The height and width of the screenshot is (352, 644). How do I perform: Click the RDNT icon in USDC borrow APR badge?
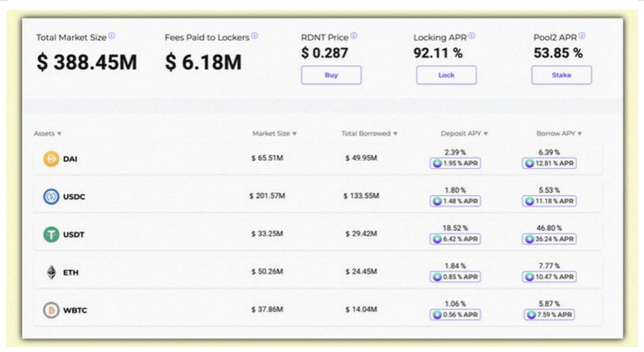tap(530, 201)
